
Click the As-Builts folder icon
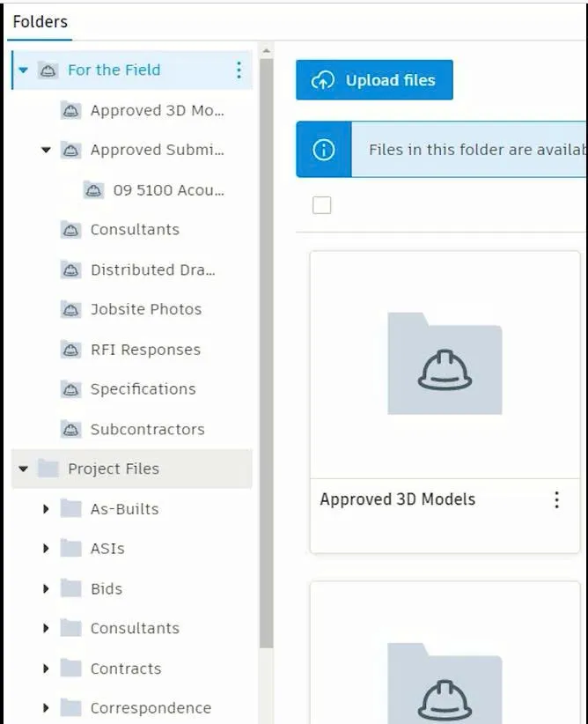tap(70, 509)
